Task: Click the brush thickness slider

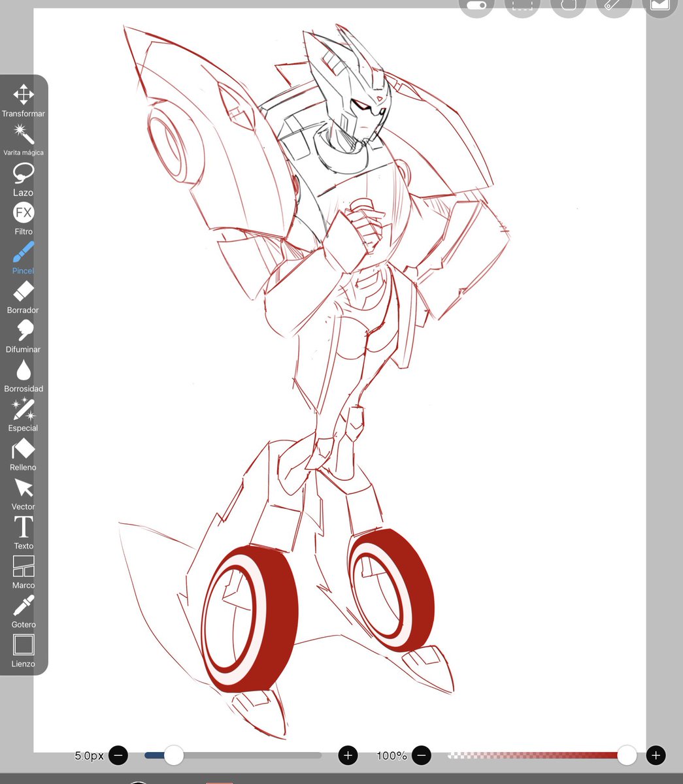Action: click(x=233, y=756)
